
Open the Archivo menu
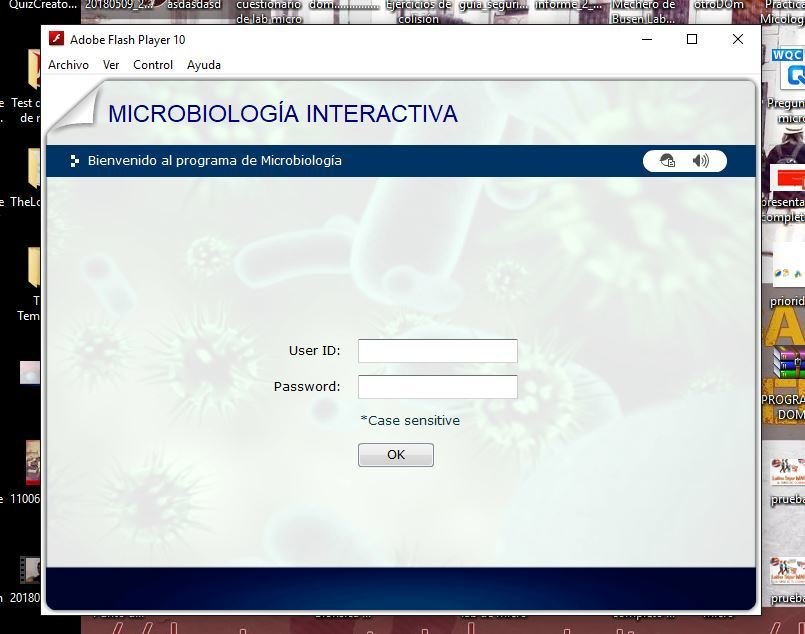tap(68, 65)
